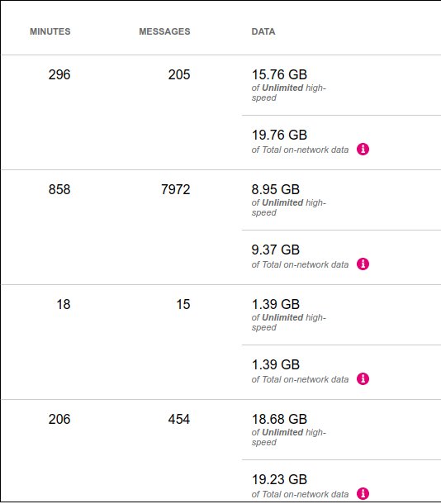Select the 18.68 GB high-speed data value
The image size is (441, 504).
[279, 419]
